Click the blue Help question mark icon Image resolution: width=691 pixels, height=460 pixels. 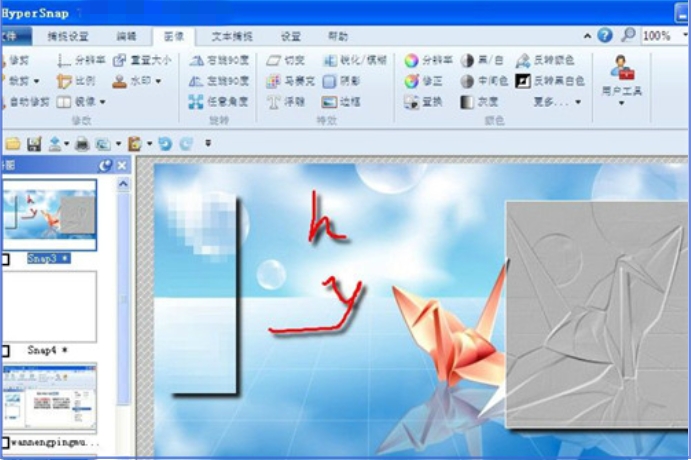click(605, 35)
